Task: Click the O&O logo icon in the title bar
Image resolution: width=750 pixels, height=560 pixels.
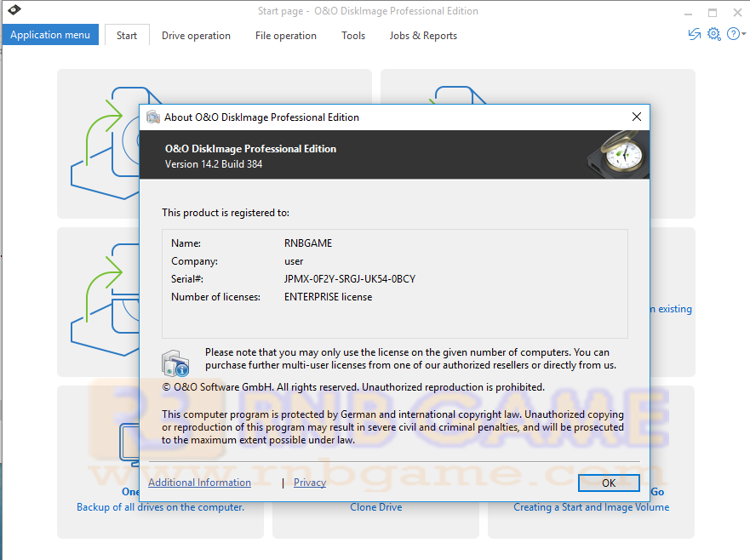Action: [14, 9]
